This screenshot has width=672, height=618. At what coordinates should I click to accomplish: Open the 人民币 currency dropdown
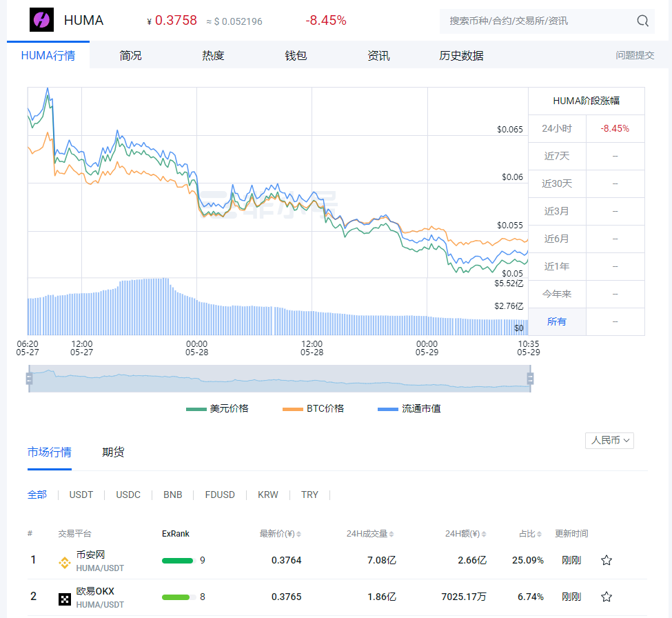coord(609,441)
